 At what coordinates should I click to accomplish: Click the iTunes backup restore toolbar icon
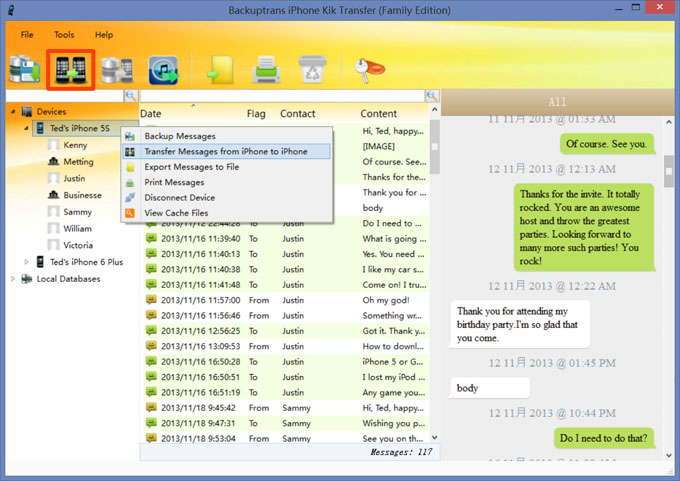tap(163, 69)
